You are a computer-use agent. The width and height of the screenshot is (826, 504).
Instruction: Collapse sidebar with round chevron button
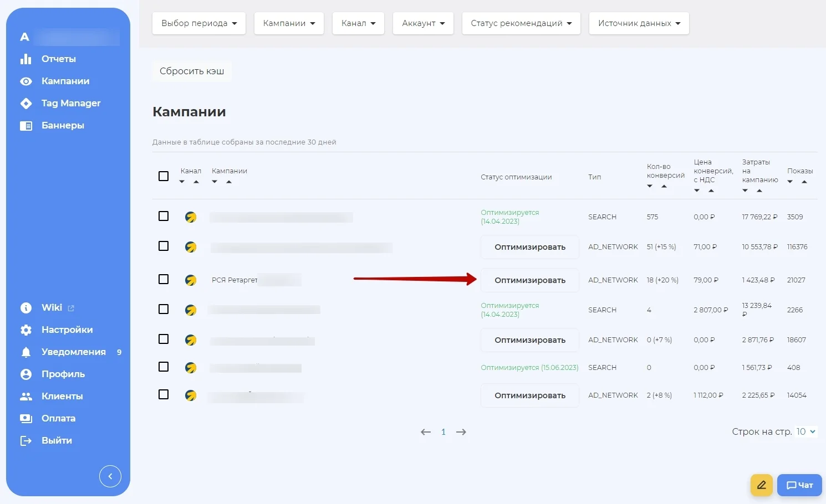coord(110,476)
